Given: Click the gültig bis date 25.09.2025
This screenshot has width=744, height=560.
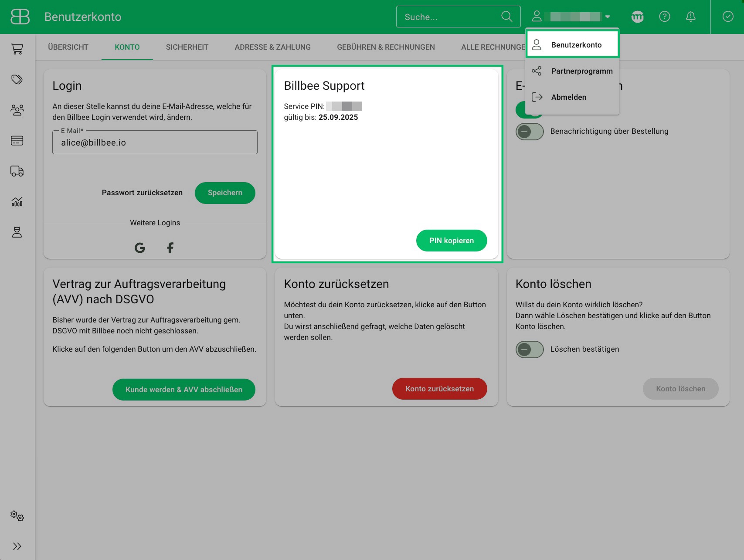Looking at the screenshot, I should pyautogui.click(x=338, y=117).
